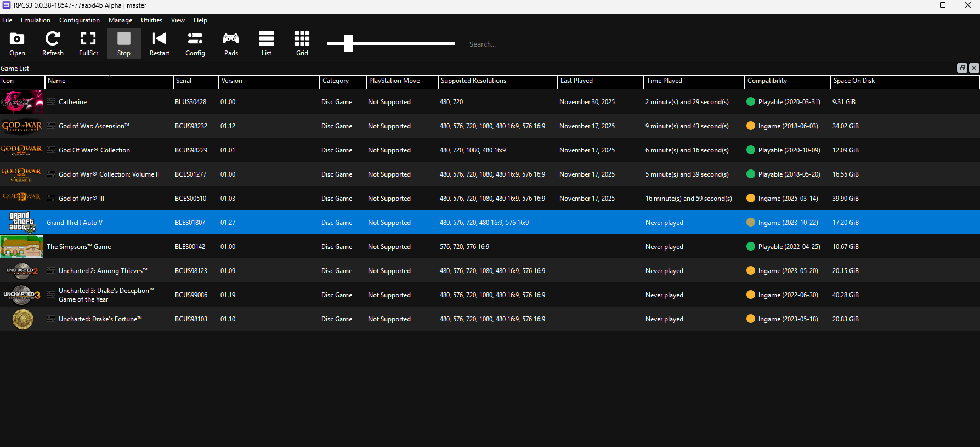This screenshot has height=447, width=980.
Task: Sort by the Supported Resolutions column header
Action: pyautogui.click(x=498, y=81)
